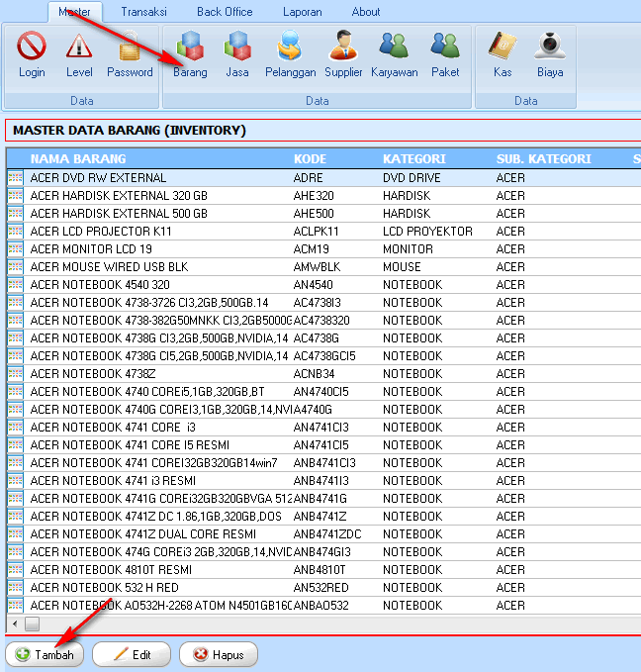Select category cell MOUSE
The image size is (641, 672).
pos(402,266)
